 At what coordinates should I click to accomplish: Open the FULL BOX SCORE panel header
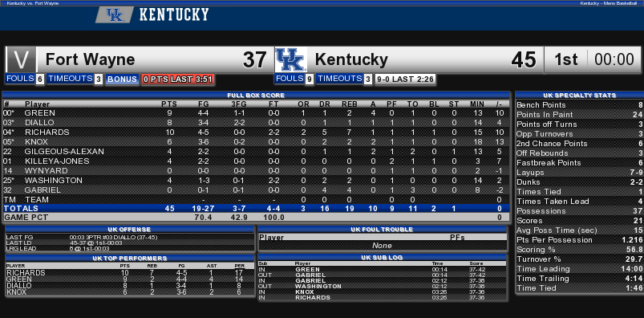[x=256, y=95]
